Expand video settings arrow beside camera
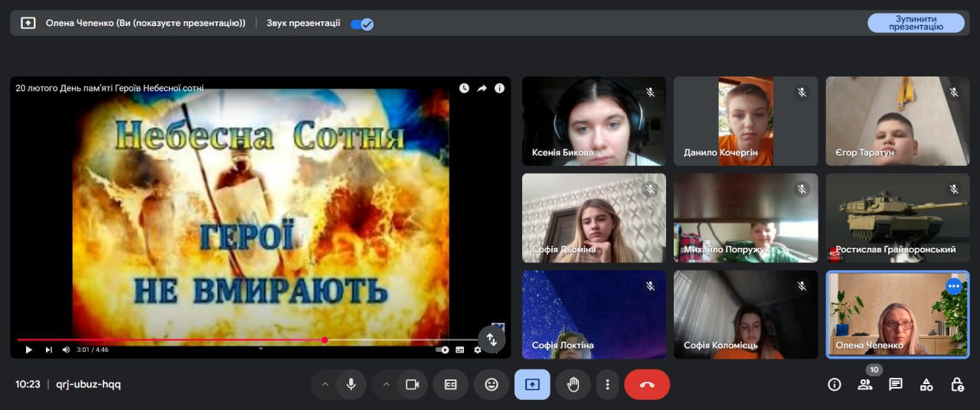The image size is (980, 410). (x=386, y=385)
